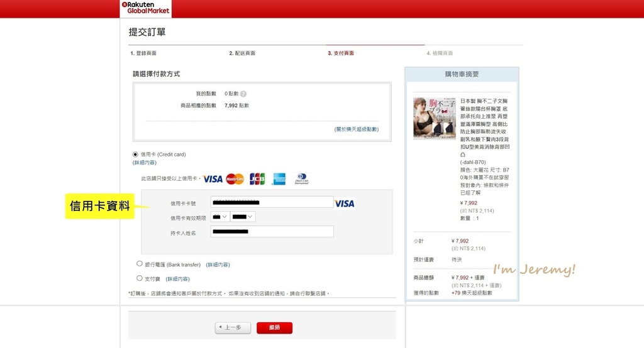Select the 信用卡 (Credit card) payment option
Image resolution: width=644 pixels, height=348 pixels.
(x=135, y=155)
